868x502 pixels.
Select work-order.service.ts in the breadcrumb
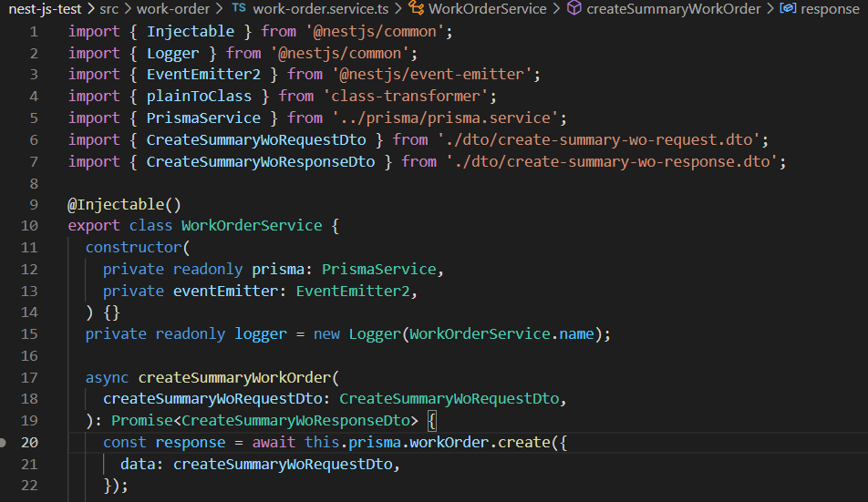point(321,9)
